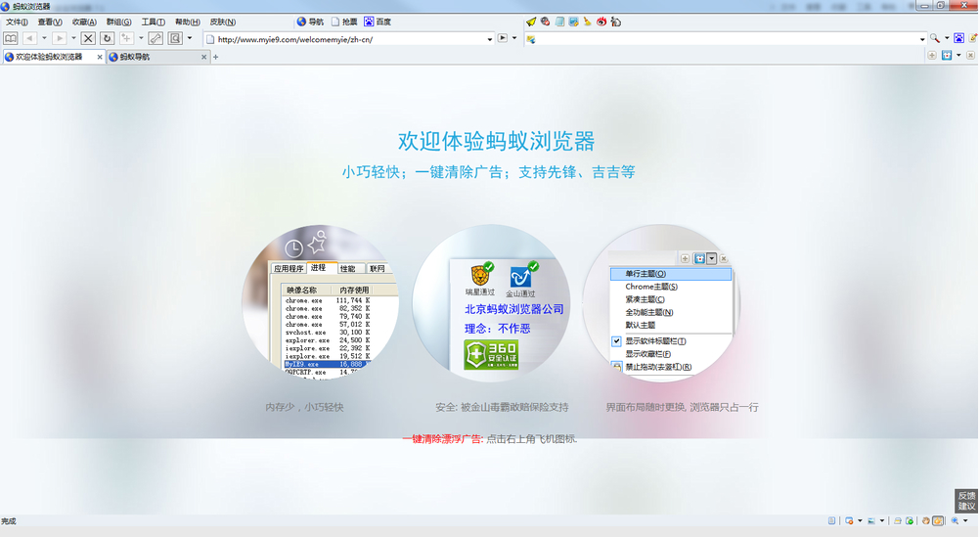This screenshot has width=980, height=537.
Task: Click into the search input box
Action: [x=727, y=39]
